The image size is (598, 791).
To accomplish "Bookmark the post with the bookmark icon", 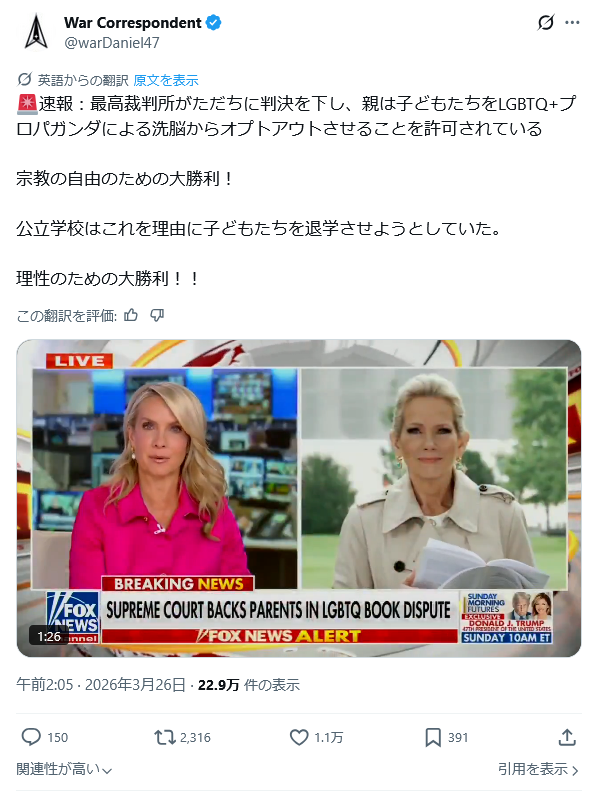I will [x=433, y=738].
